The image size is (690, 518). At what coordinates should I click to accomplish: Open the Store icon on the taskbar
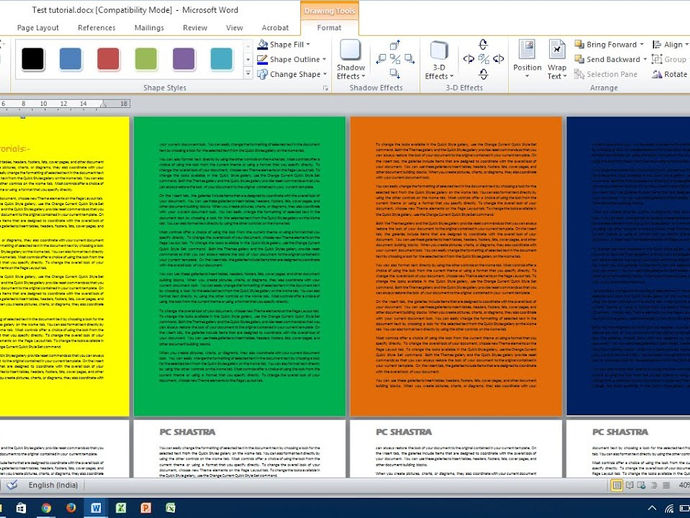coord(21,508)
